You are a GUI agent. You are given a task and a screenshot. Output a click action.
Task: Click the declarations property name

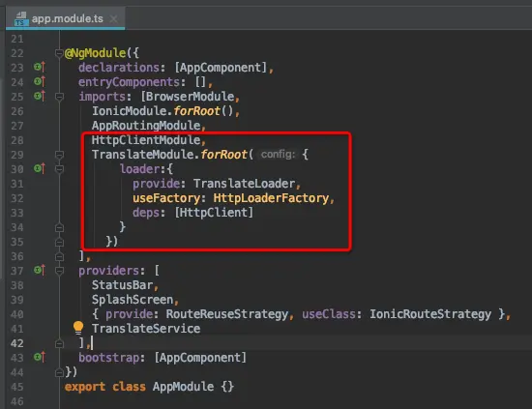coord(119,68)
